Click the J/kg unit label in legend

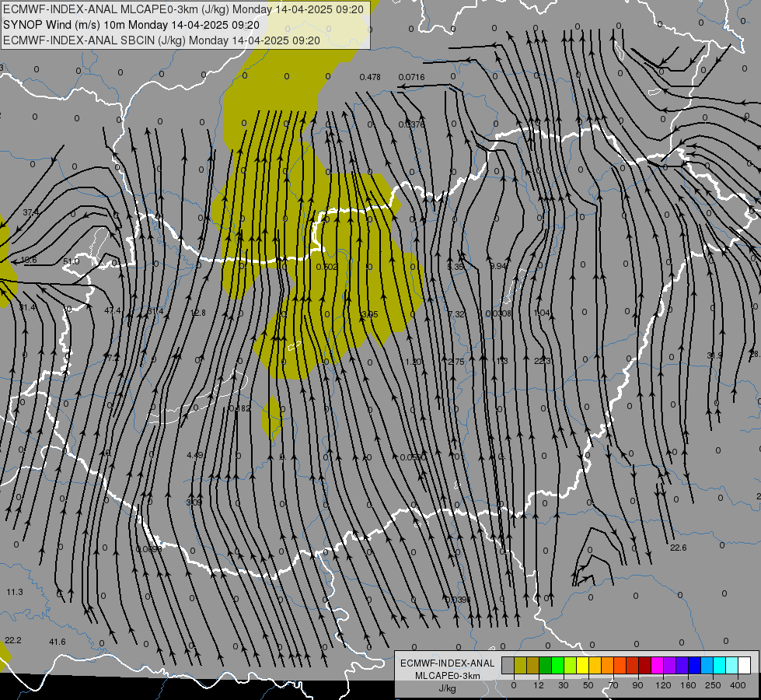tap(448, 688)
